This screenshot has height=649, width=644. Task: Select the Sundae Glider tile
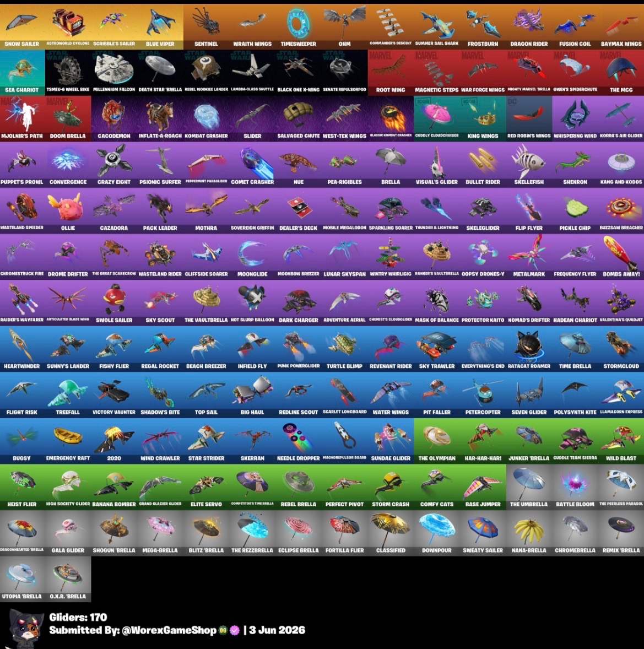391,440
